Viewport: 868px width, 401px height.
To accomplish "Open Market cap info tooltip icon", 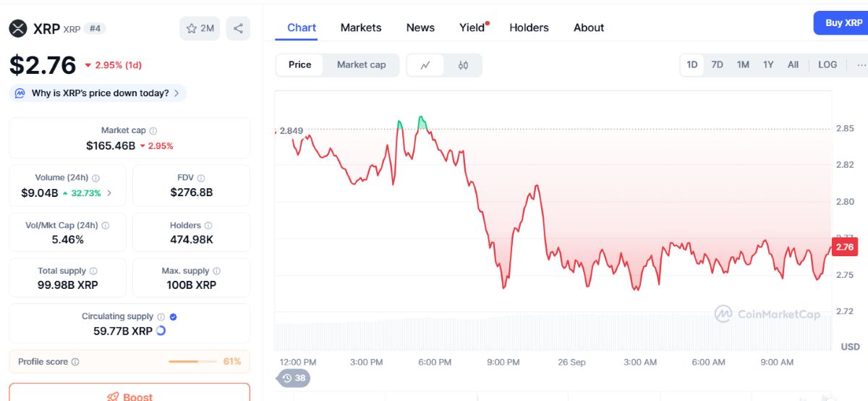I will click(153, 131).
